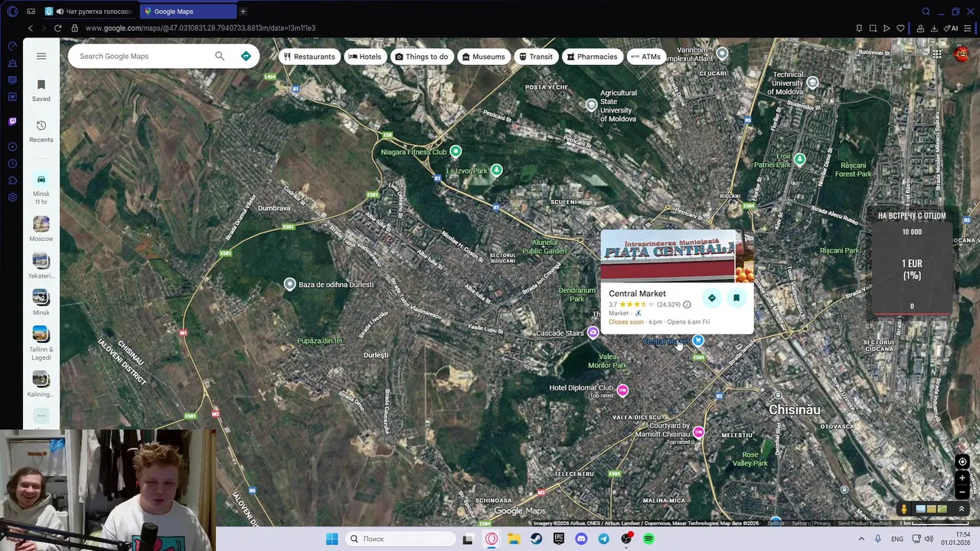Open Saved places in the sidebar
The height and width of the screenshot is (551, 980).
pyautogui.click(x=41, y=90)
